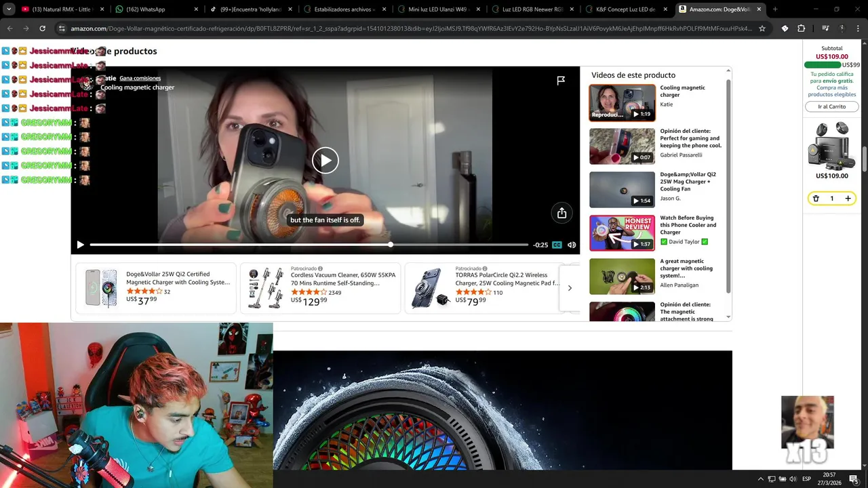Click the address bar URL
Screen dimensions: 868x488
click(x=411, y=28)
